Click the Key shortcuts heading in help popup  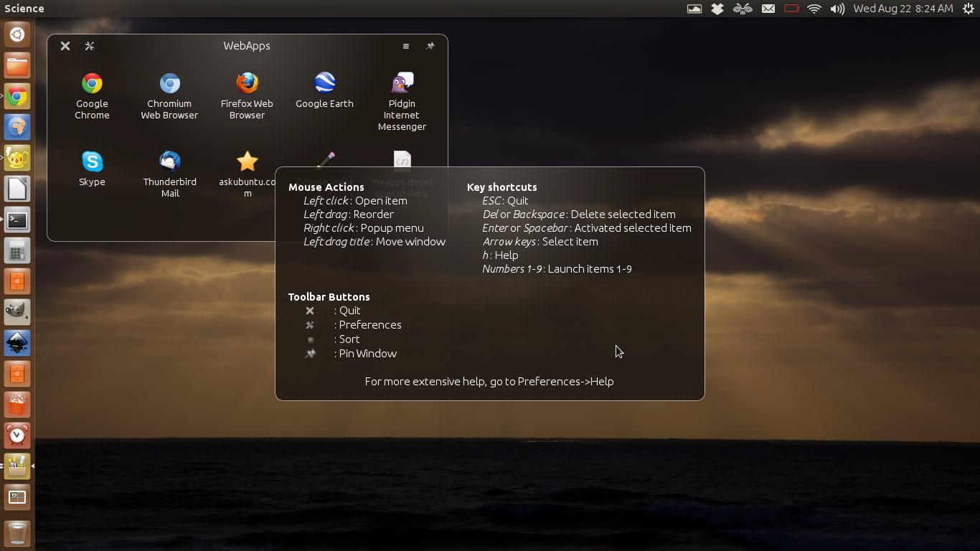(502, 187)
